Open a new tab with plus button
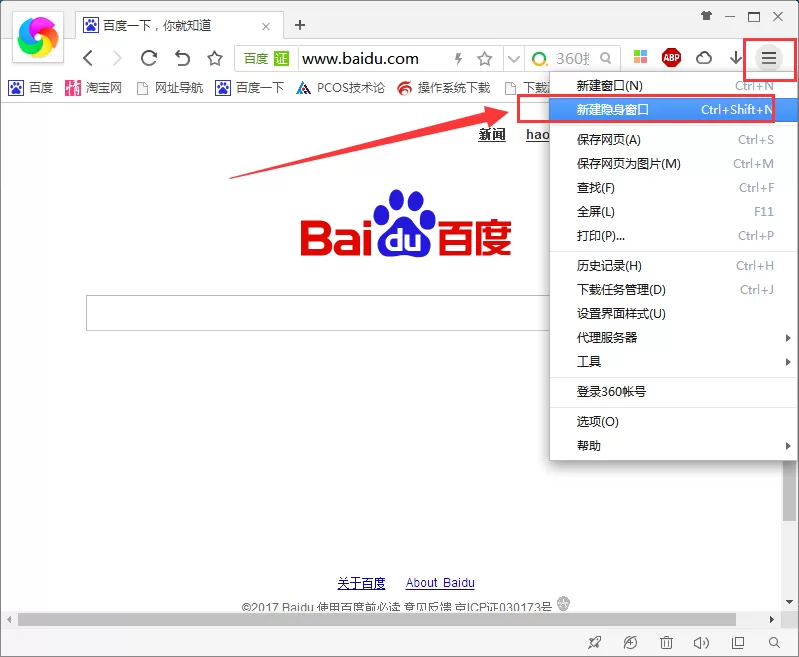The height and width of the screenshot is (657, 799). pos(300,25)
